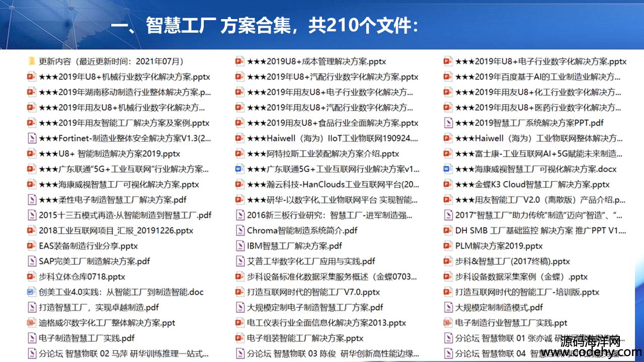Select file name 2019年用友U8+电子行业数字化解决方
Viewport: 644px width, 362px height.
point(330,92)
